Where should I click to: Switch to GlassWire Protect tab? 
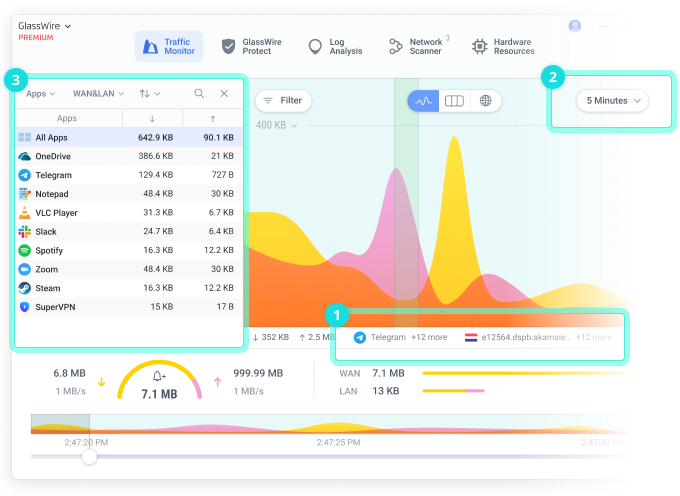252,46
